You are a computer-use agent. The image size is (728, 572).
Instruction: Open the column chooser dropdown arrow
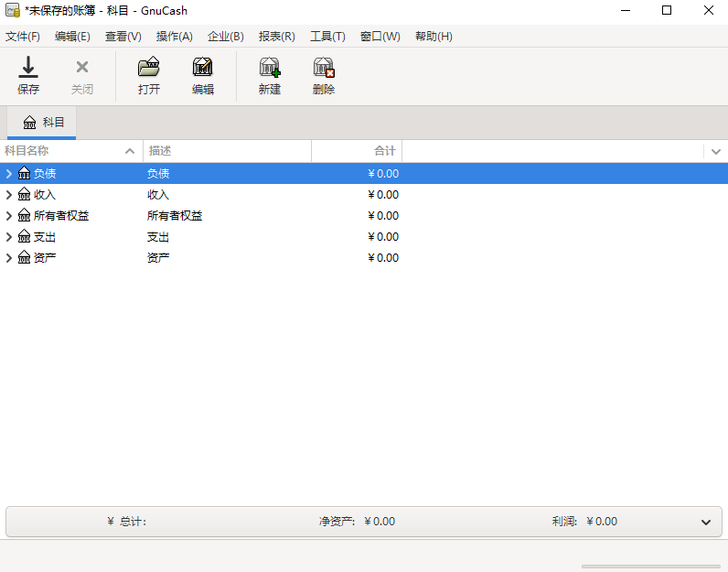715,151
